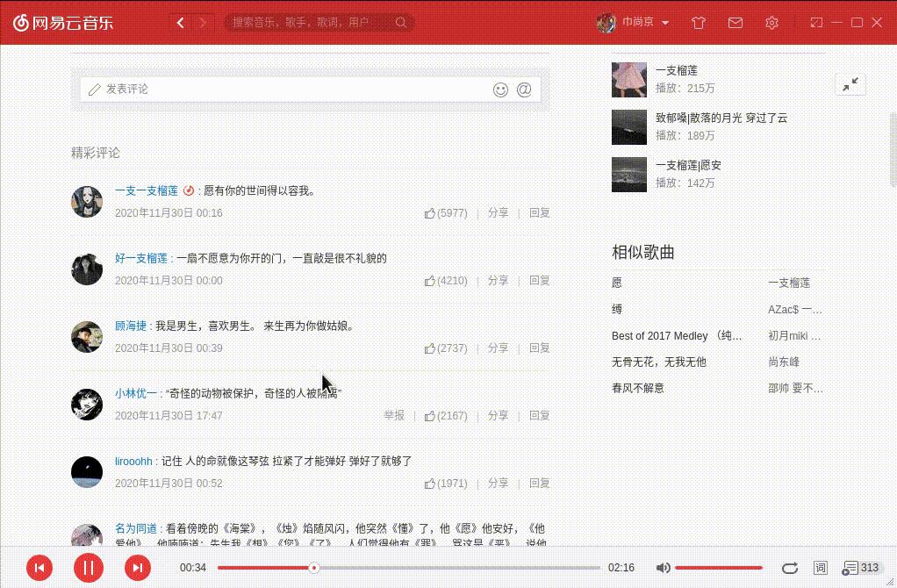Reply to liroohh's comment
897x588 pixels.
pyautogui.click(x=539, y=483)
